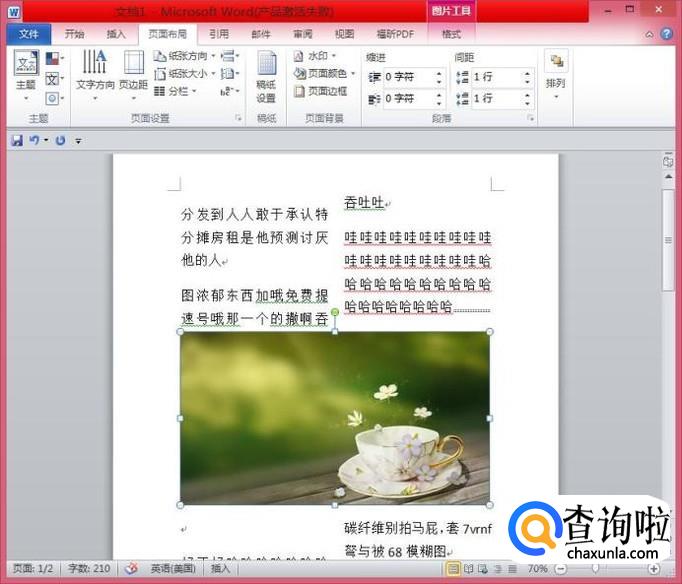The width and height of the screenshot is (682, 584).
Task: Open Word Help question mark icon
Action: 666,33
